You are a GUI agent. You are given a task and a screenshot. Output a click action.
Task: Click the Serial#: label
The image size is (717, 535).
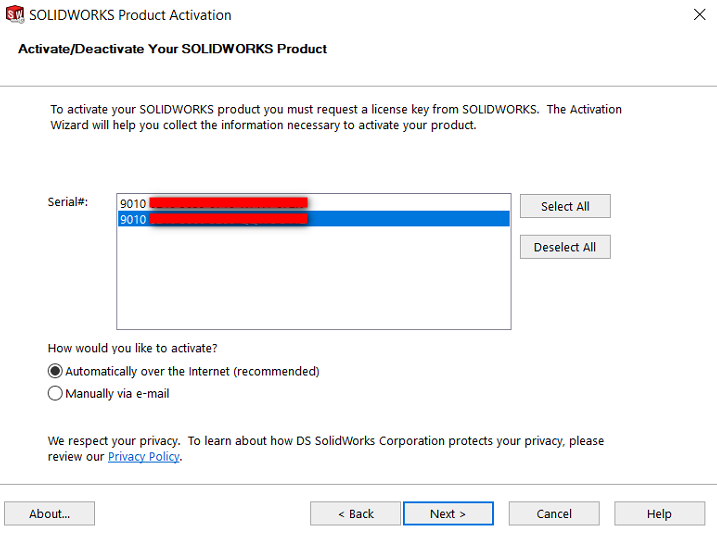coord(68,202)
